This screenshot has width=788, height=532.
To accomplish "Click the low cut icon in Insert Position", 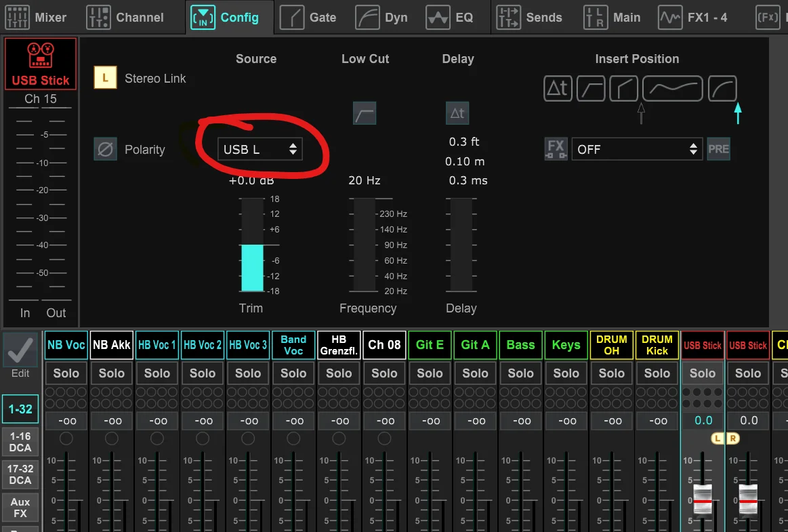I will coord(591,89).
